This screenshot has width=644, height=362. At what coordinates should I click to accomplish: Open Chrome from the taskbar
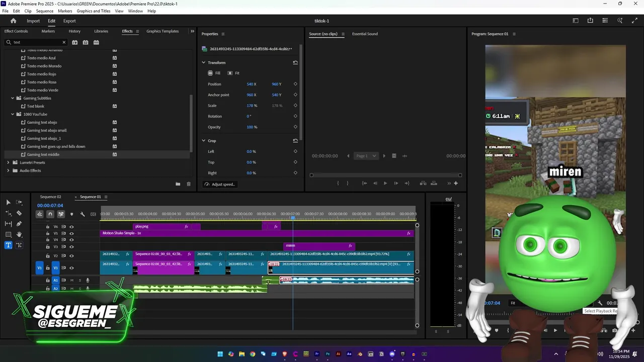pyautogui.click(x=253, y=354)
